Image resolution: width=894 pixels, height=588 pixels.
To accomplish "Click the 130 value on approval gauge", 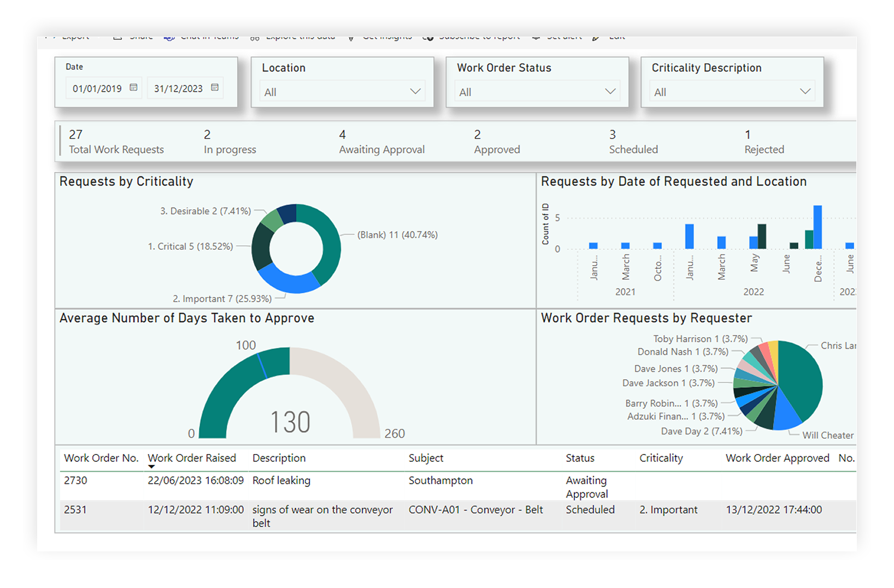I will (x=290, y=422).
